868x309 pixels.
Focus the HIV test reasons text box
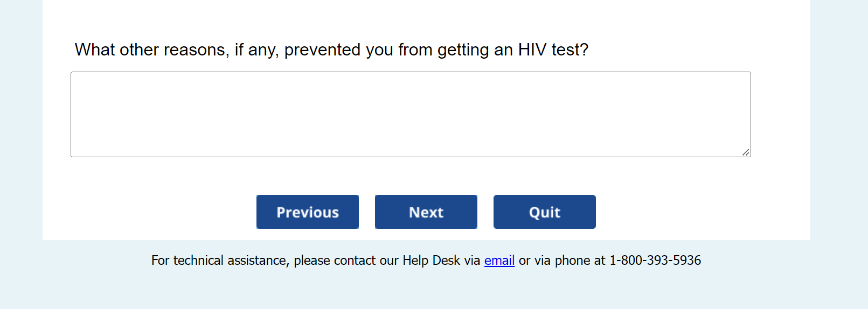pyautogui.click(x=410, y=114)
